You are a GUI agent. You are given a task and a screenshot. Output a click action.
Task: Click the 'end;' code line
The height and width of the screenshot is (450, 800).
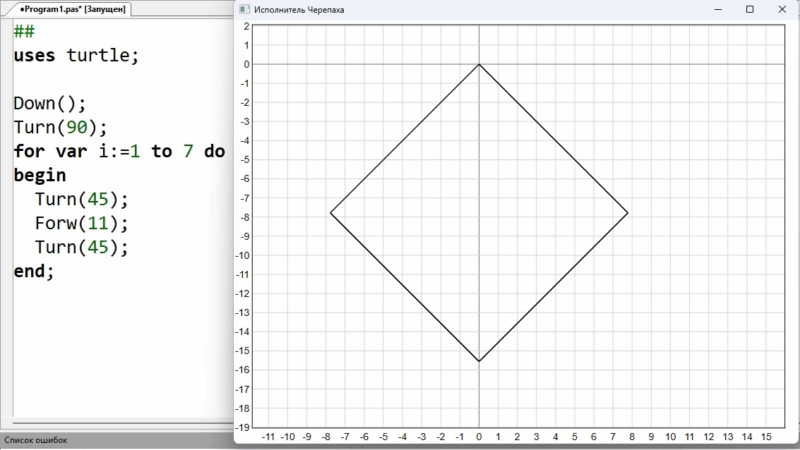pyautogui.click(x=34, y=271)
